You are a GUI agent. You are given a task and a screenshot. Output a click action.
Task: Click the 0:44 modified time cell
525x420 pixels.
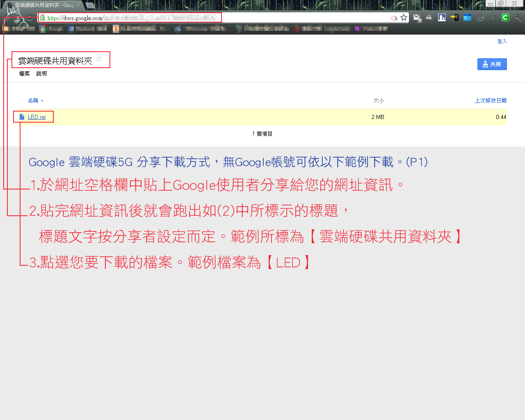(x=501, y=117)
